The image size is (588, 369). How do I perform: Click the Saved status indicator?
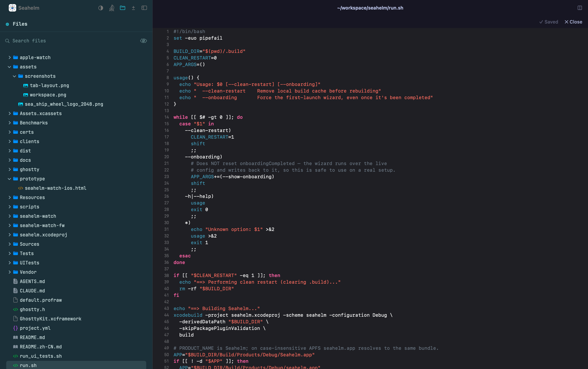tap(549, 22)
